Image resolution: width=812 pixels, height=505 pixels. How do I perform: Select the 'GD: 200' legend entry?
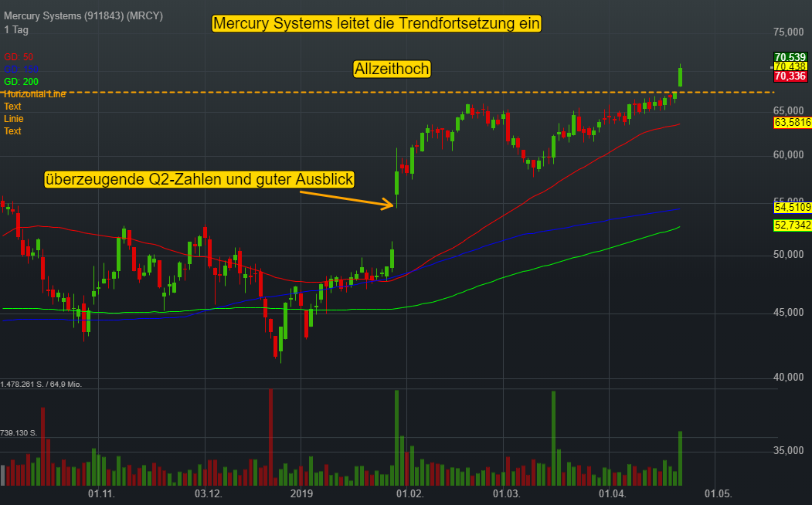coord(21,82)
